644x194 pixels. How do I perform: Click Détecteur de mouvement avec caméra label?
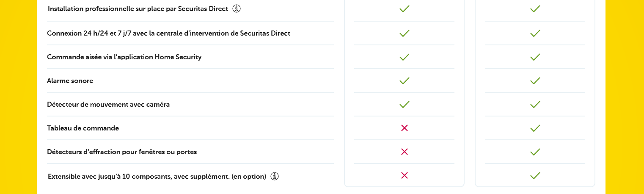108,104
